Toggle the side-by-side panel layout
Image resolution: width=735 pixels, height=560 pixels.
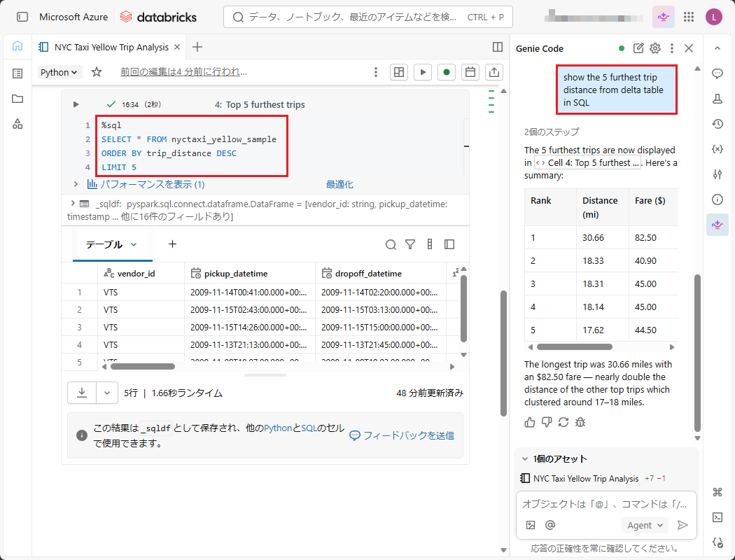[498, 47]
